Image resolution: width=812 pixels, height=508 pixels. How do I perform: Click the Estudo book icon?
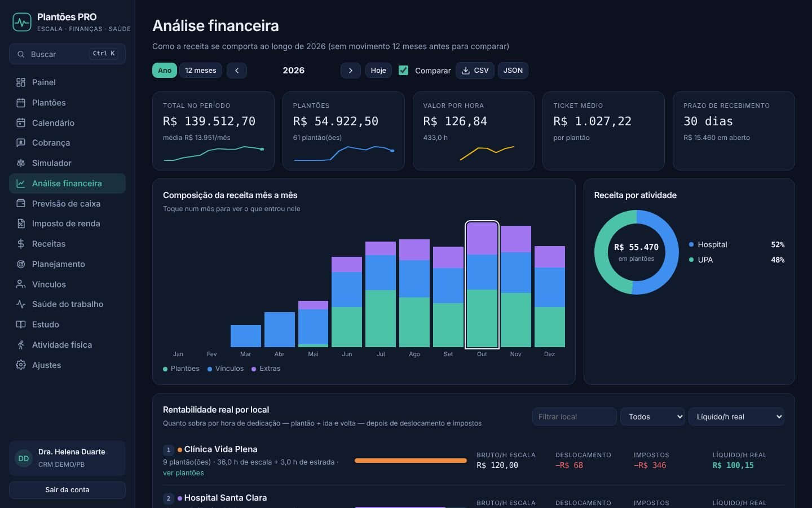[21, 325]
